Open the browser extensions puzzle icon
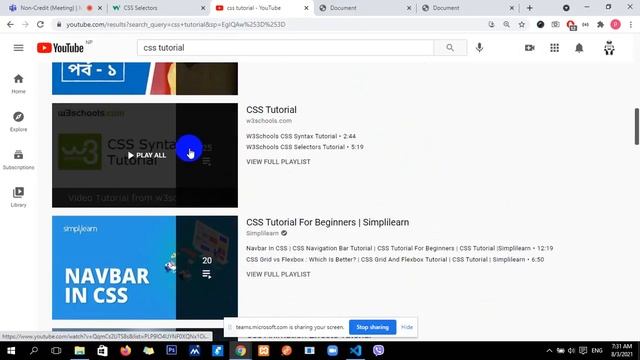This screenshot has width=640, height=360. pos(600,24)
